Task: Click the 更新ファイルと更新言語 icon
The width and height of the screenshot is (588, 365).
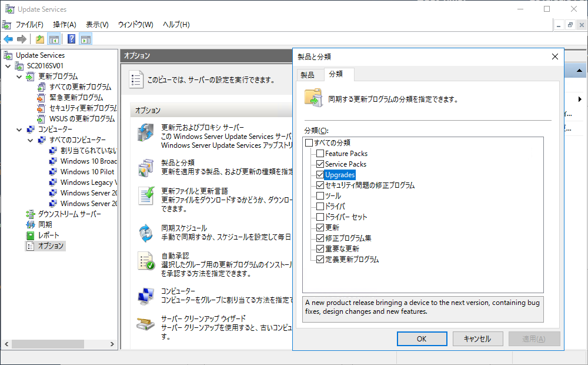Action: point(146,196)
